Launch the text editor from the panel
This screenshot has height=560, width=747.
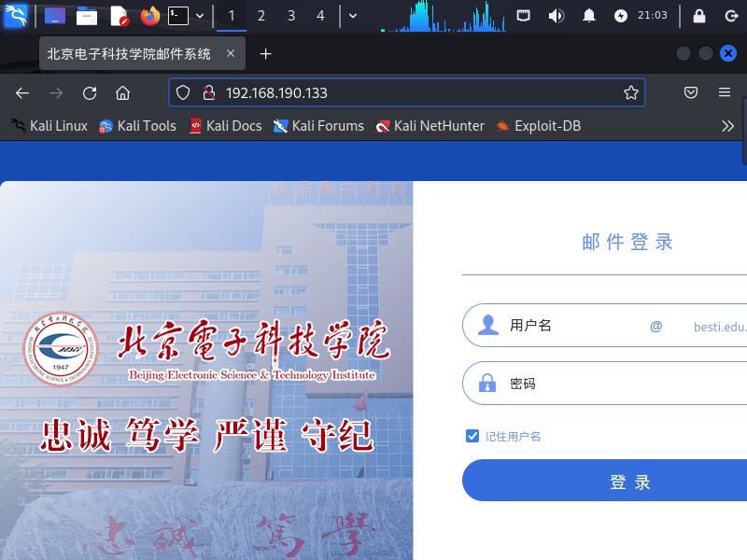click(x=120, y=16)
